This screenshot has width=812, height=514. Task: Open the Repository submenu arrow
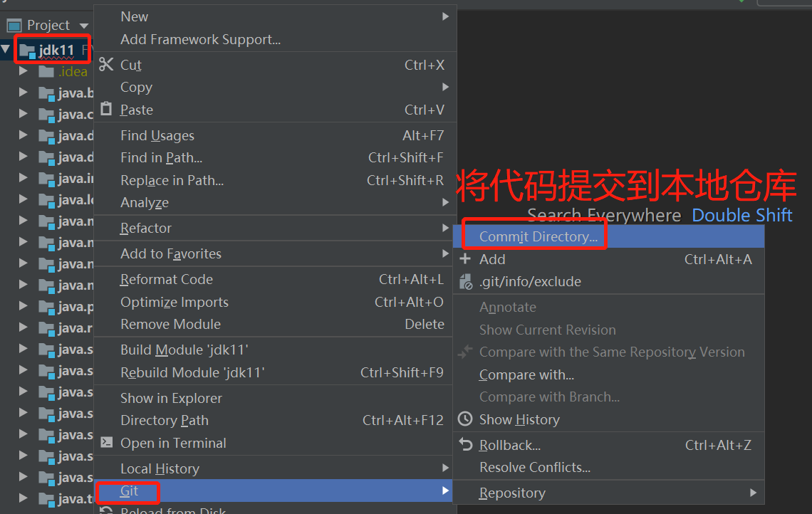754,493
